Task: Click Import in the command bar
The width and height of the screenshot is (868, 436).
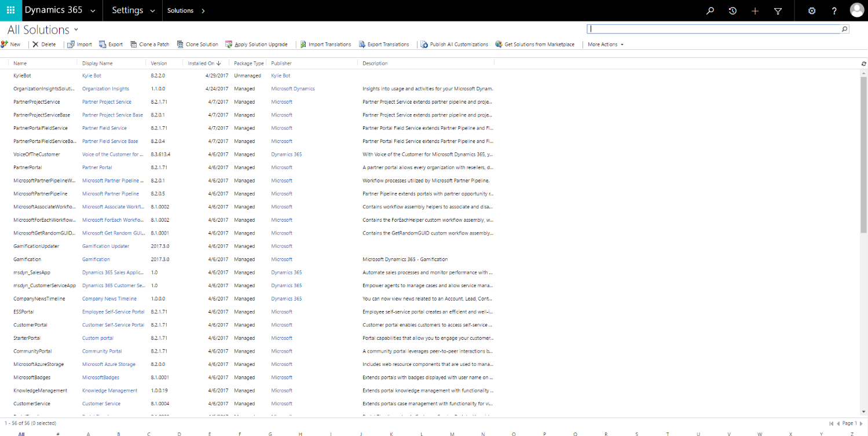Action: point(79,44)
